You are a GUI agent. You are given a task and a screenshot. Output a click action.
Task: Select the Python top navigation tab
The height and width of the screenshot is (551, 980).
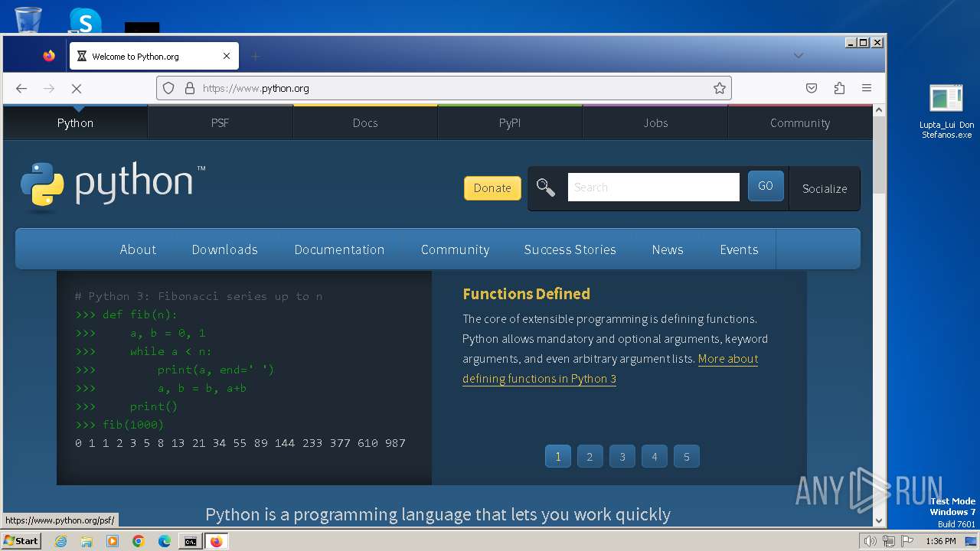pos(75,122)
